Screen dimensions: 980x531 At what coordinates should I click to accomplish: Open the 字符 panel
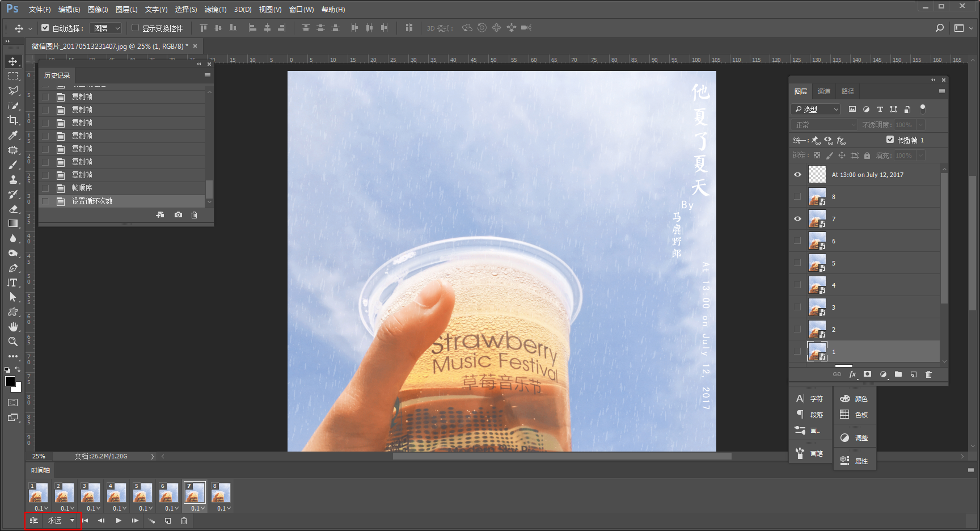pyautogui.click(x=810, y=399)
